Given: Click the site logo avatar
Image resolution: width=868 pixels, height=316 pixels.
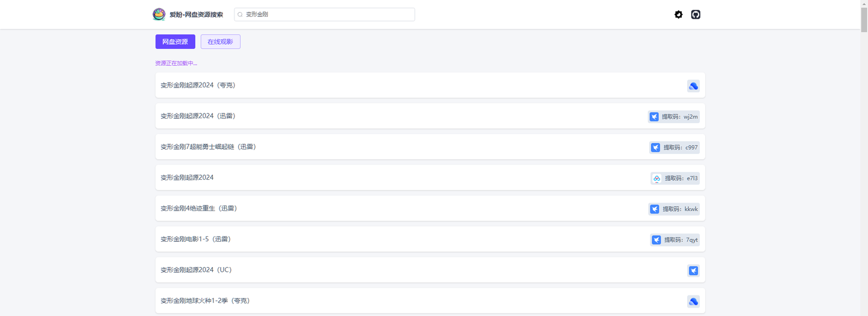Looking at the screenshot, I should pos(159,14).
